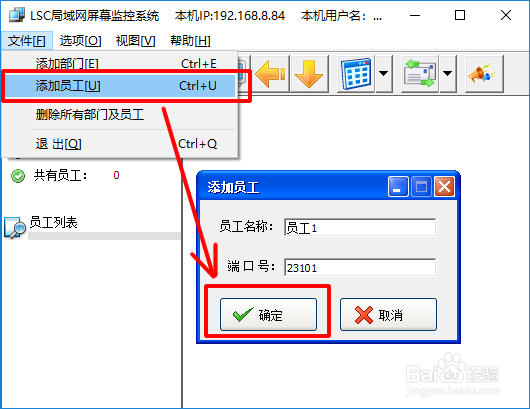Focus the 端口号 input field
The image size is (530, 409).
coord(360,267)
